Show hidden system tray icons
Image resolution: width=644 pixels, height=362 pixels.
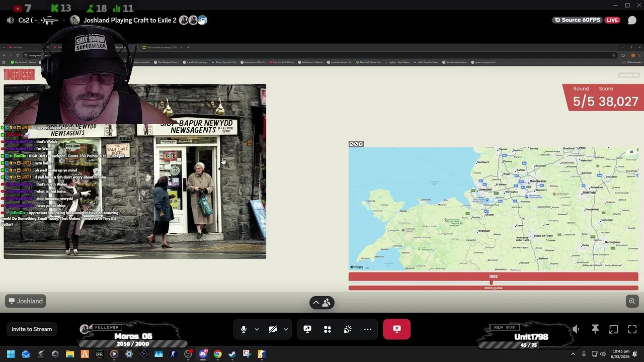click(573, 354)
